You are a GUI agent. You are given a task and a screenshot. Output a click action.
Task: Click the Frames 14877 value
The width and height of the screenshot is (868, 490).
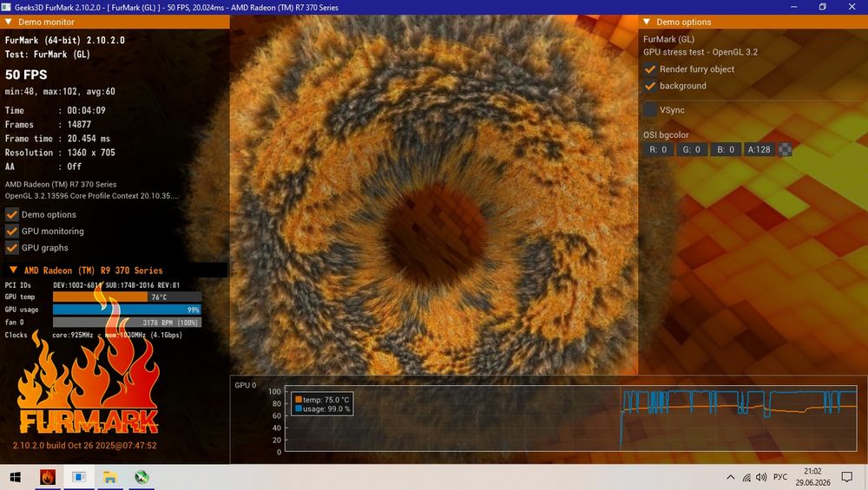click(79, 124)
